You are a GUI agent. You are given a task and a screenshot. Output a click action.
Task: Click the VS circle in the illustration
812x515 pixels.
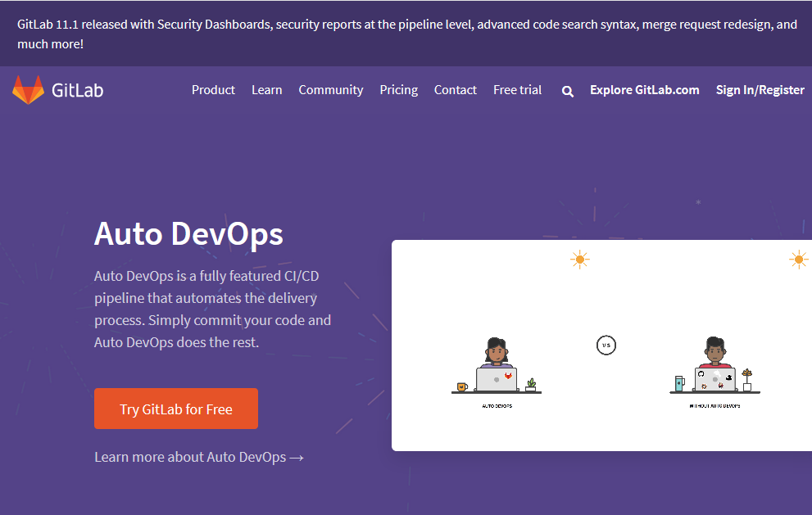pos(606,346)
